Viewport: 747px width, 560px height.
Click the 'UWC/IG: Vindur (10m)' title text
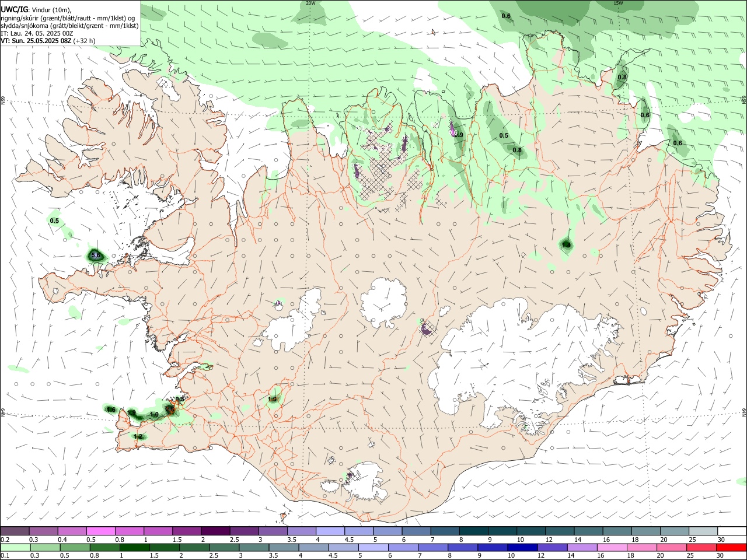(x=36, y=10)
